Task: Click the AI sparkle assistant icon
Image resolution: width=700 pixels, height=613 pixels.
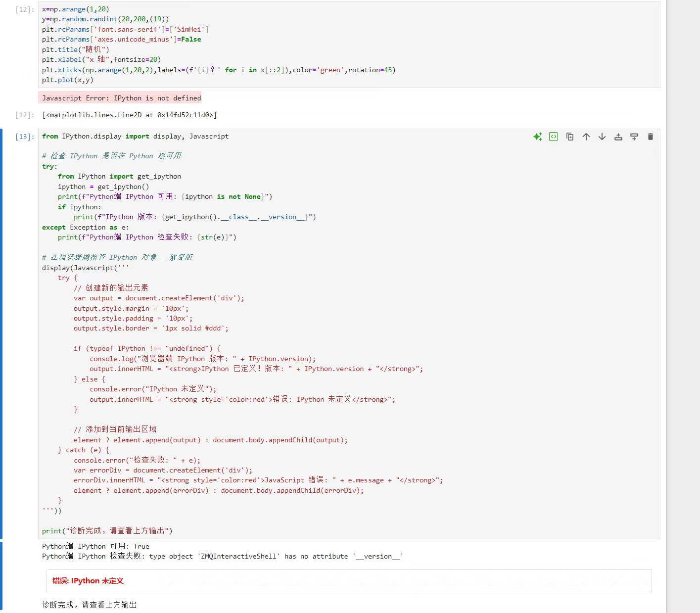Action: point(538,137)
